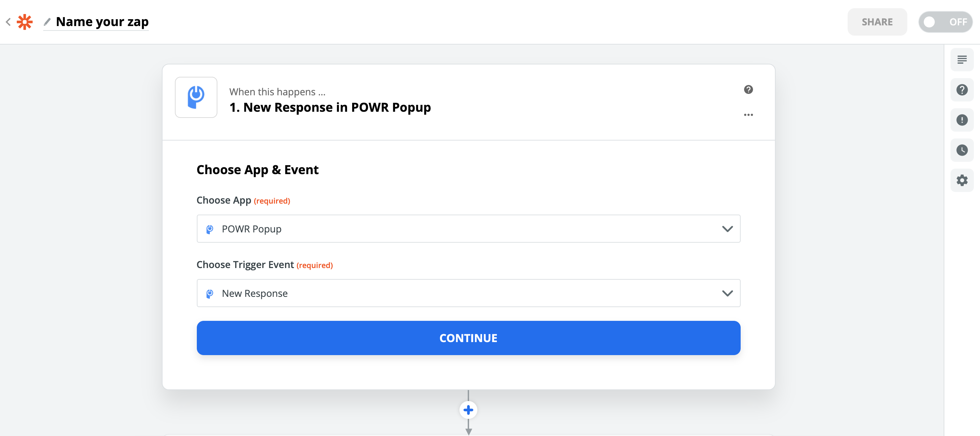The height and width of the screenshot is (436, 980).
Task: Edit the 'Name your zap' title
Action: [102, 22]
